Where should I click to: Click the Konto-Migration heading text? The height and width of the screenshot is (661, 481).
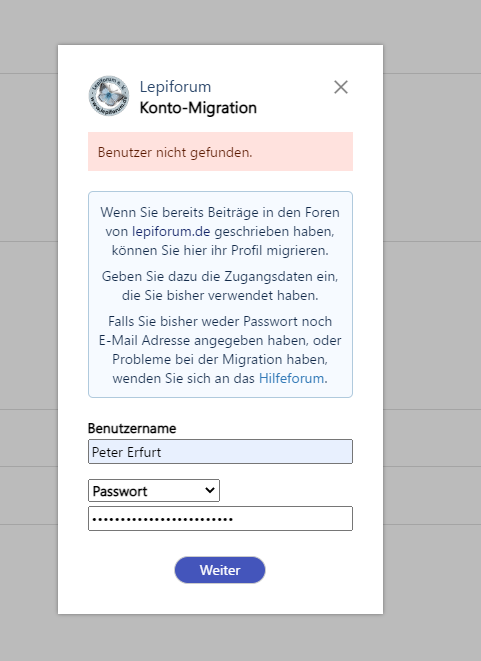(x=198, y=108)
